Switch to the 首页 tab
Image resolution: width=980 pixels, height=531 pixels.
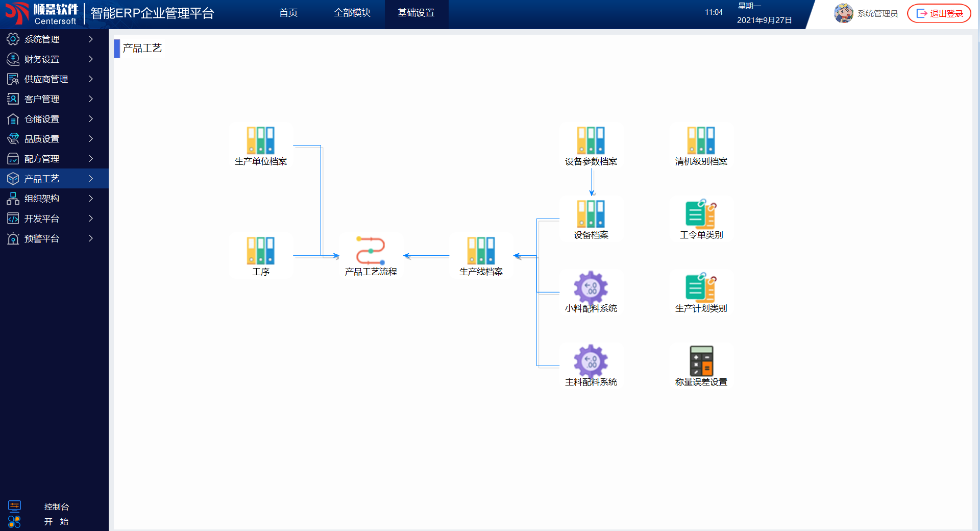point(288,13)
